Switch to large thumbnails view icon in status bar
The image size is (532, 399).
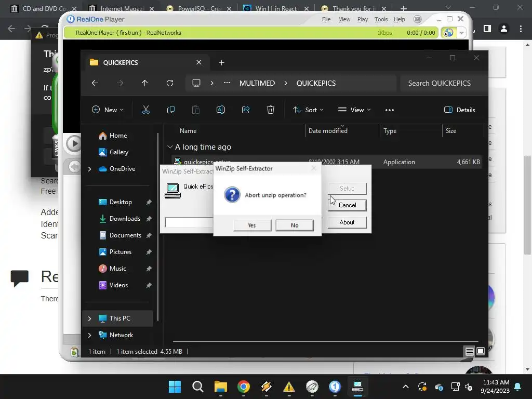[481, 351]
